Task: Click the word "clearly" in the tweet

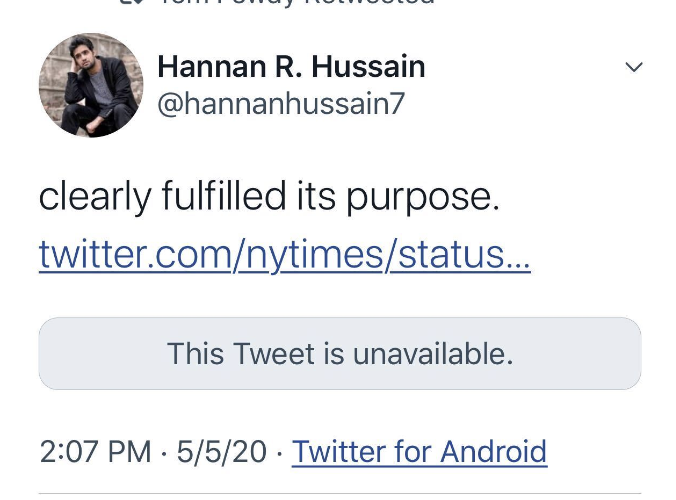Action: click(95, 197)
